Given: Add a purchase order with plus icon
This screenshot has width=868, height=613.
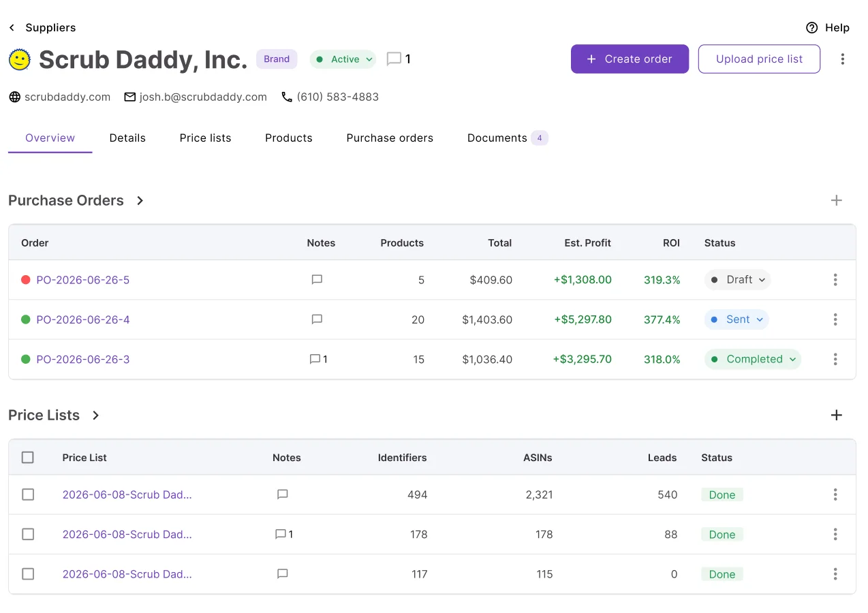Looking at the screenshot, I should [837, 200].
